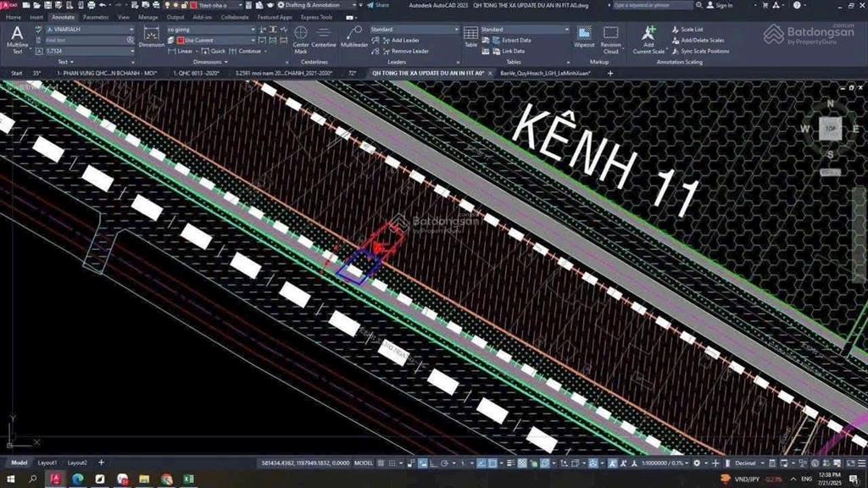This screenshot has height=488, width=868.
Task: Click the Dimension tool in the ribbon
Action: tap(151, 37)
